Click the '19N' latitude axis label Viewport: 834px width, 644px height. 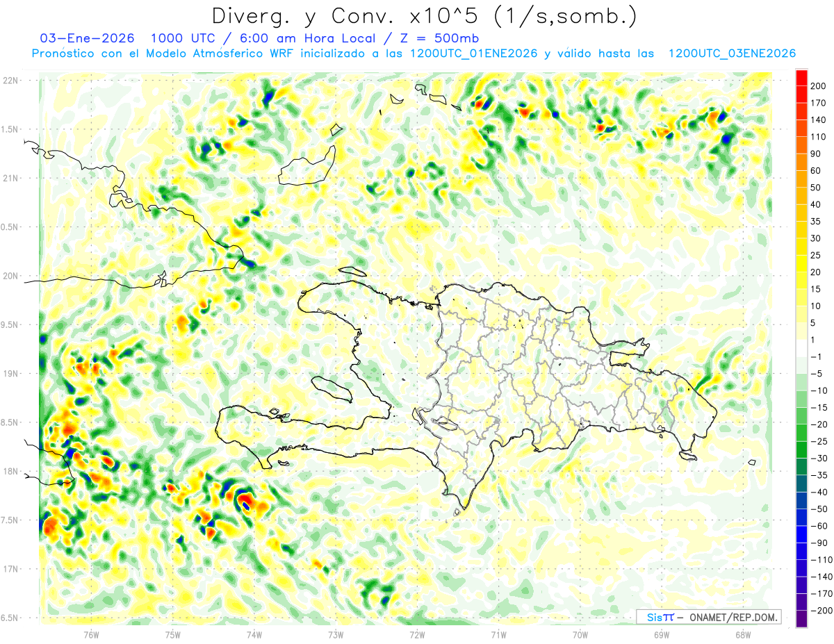[10, 374]
